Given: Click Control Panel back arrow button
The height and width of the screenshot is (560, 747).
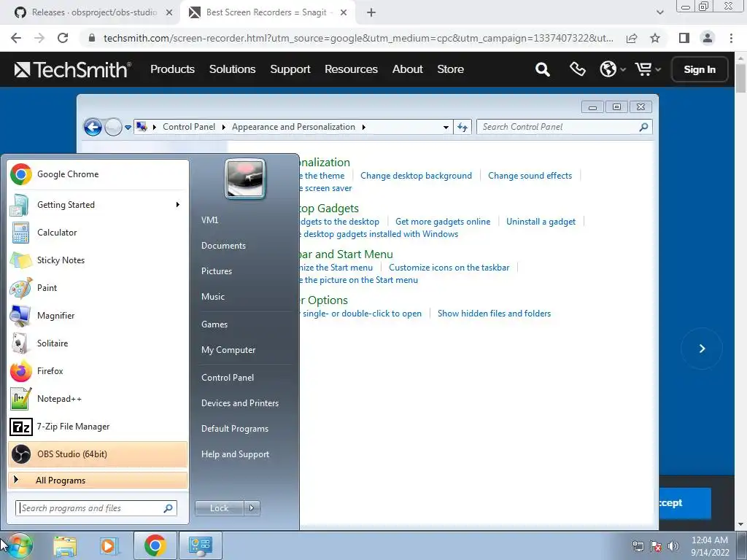Looking at the screenshot, I should point(93,127).
